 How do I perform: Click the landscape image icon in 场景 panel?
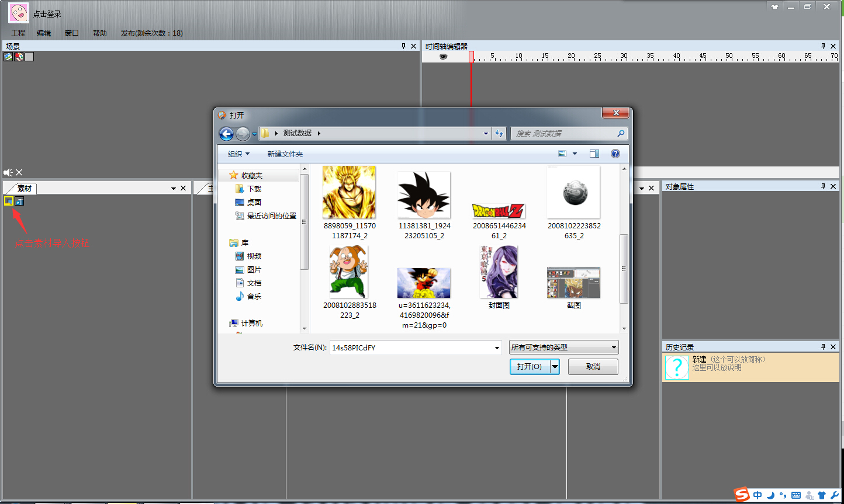click(x=8, y=57)
